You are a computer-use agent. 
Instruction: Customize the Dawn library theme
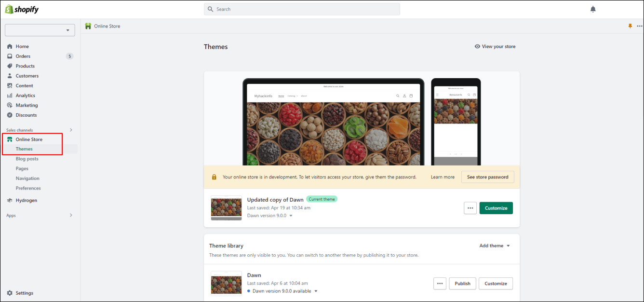(x=496, y=284)
